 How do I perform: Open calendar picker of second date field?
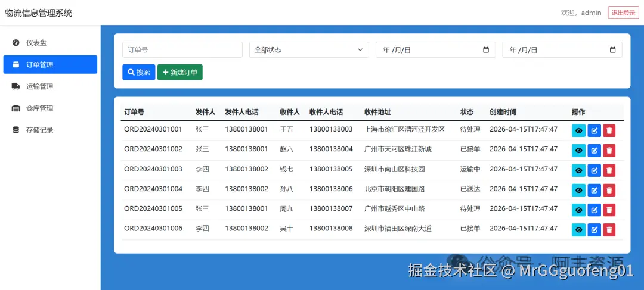[x=613, y=50]
